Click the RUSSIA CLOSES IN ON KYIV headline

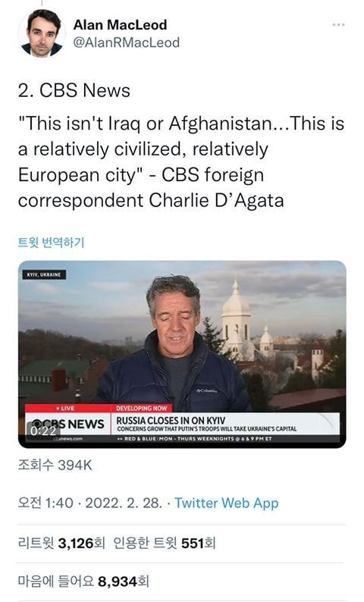[171, 420]
